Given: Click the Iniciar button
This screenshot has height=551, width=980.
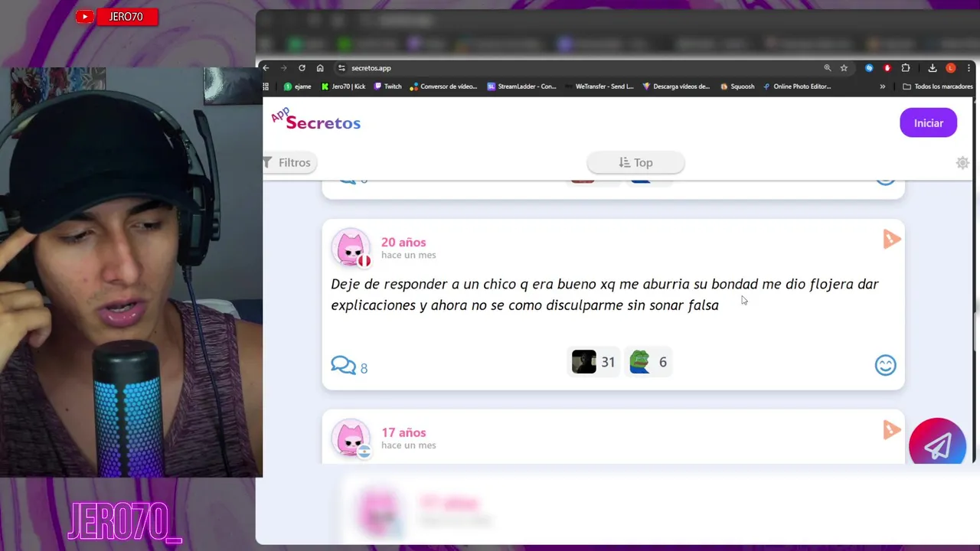Looking at the screenshot, I should point(928,123).
